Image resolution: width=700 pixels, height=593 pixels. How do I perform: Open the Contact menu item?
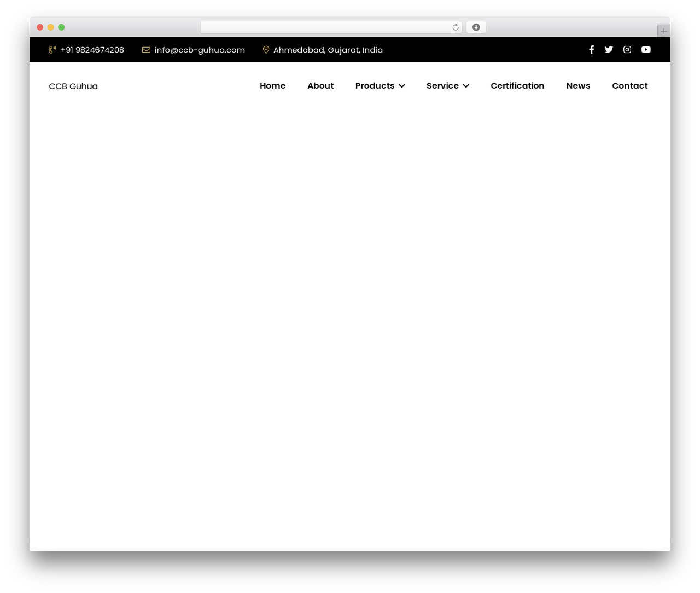point(629,86)
